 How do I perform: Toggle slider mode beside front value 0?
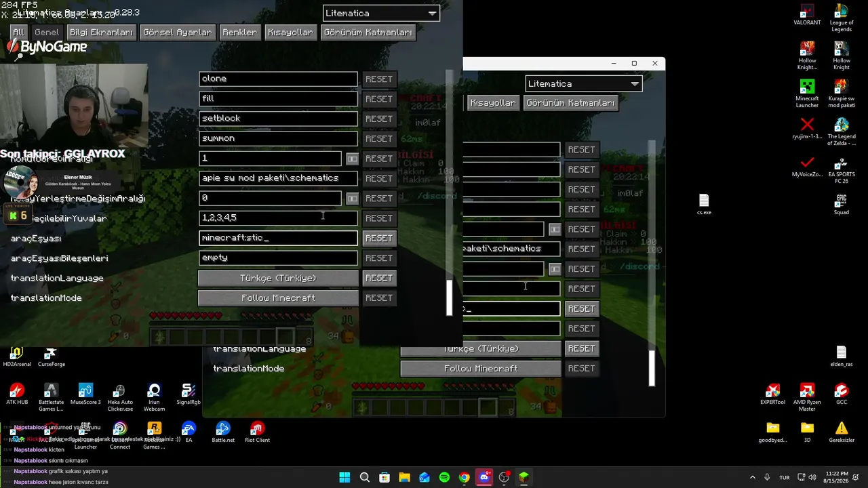352,199
